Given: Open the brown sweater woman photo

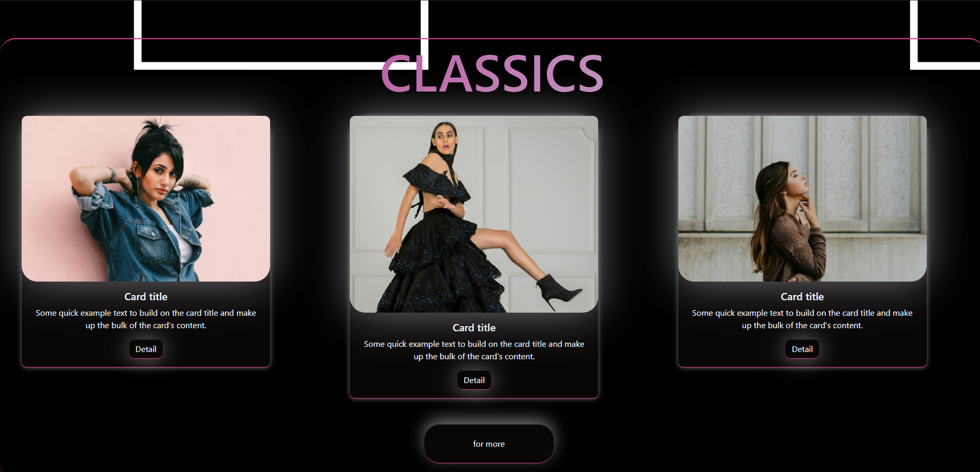Looking at the screenshot, I should pyautogui.click(x=802, y=199).
